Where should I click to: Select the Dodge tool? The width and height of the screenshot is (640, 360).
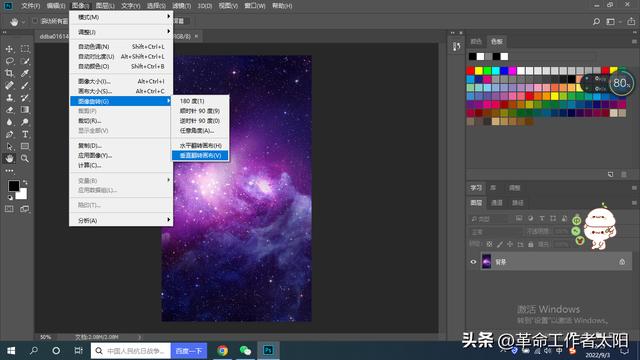(x=25, y=122)
